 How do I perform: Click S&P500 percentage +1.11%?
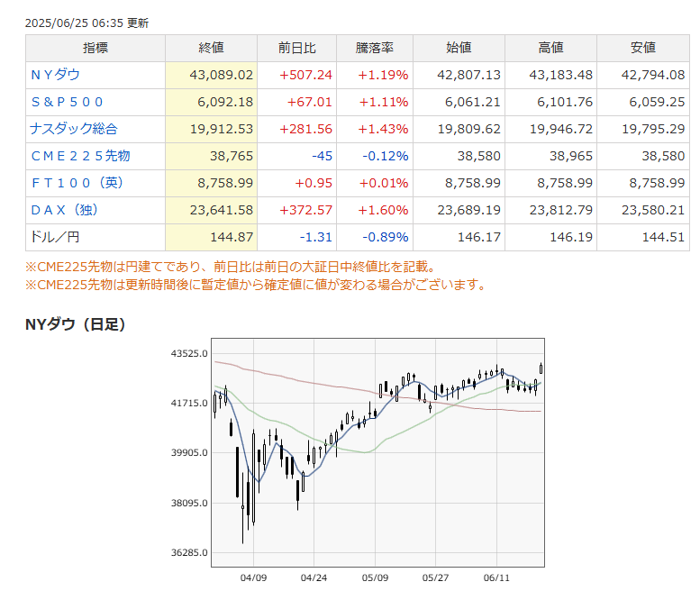coord(384,102)
